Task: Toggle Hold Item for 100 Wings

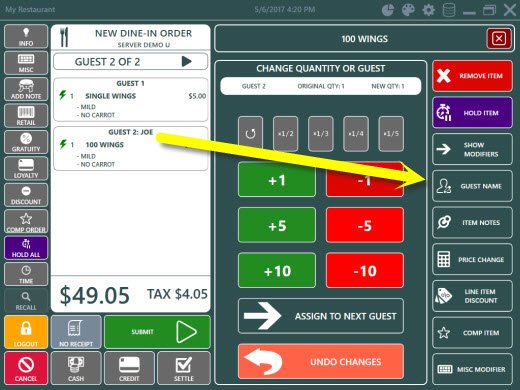Action: [472, 113]
